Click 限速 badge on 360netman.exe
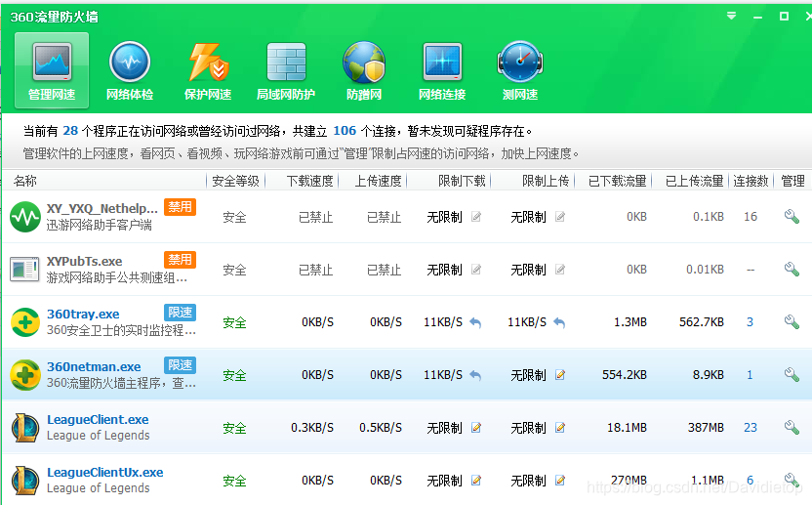 [x=180, y=365]
